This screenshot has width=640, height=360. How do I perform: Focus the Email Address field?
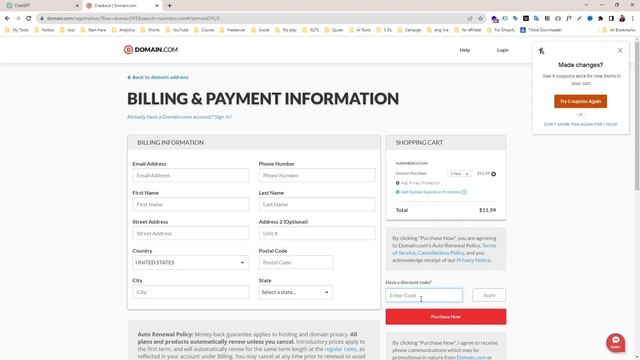190,176
